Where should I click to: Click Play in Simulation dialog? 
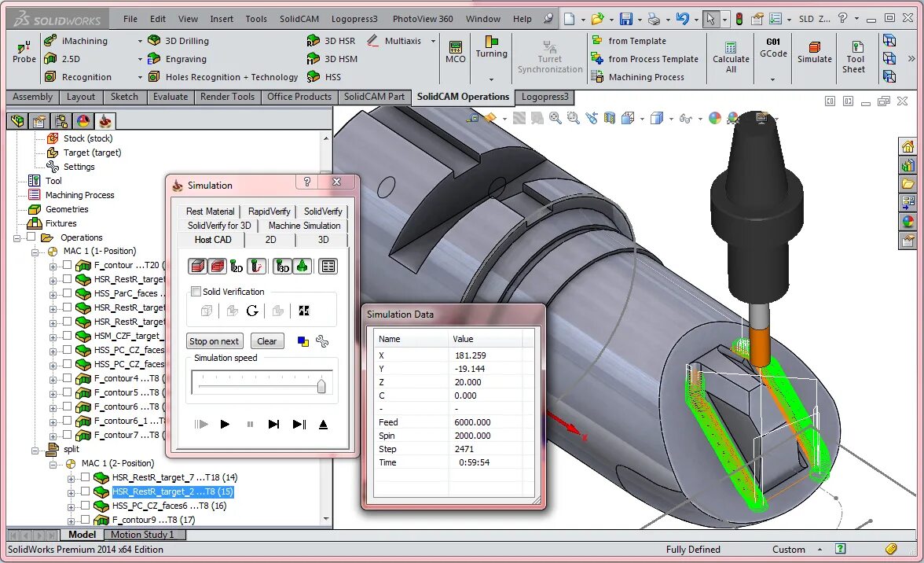click(x=225, y=424)
